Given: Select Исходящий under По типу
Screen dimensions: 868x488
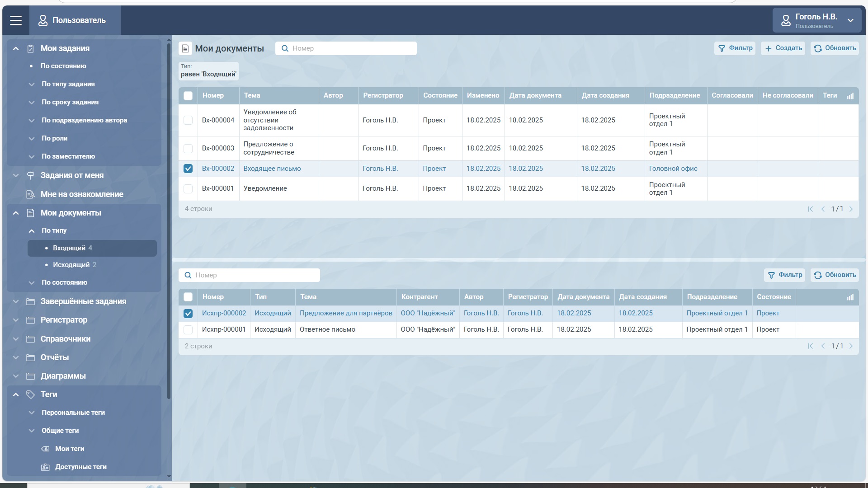Looking at the screenshot, I should point(71,265).
